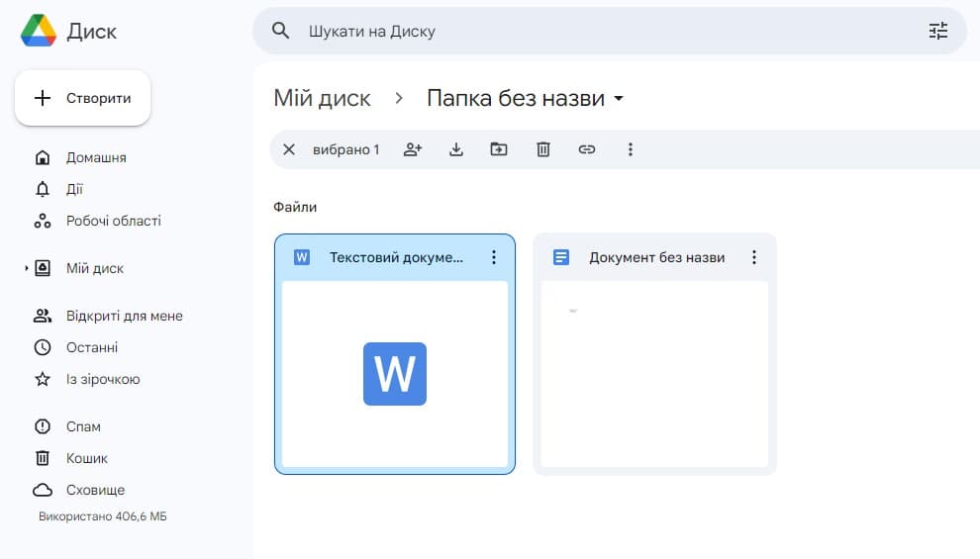Open the Кошик section
Image resolution: width=980 pixels, height=559 pixels.
87,458
